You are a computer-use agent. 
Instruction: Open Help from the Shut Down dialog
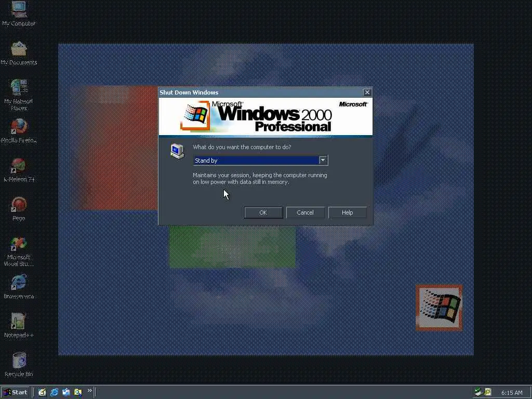(347, 212)
